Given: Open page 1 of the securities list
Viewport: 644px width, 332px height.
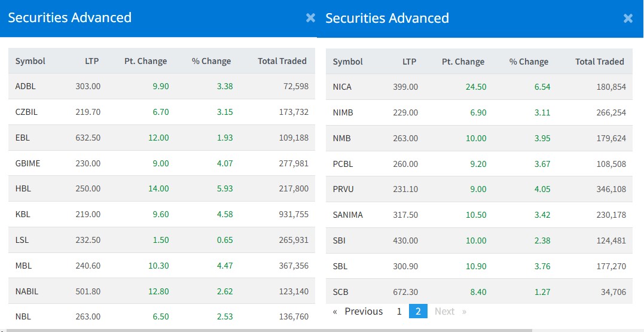Looking at the screenshot, I should [399, 311].
